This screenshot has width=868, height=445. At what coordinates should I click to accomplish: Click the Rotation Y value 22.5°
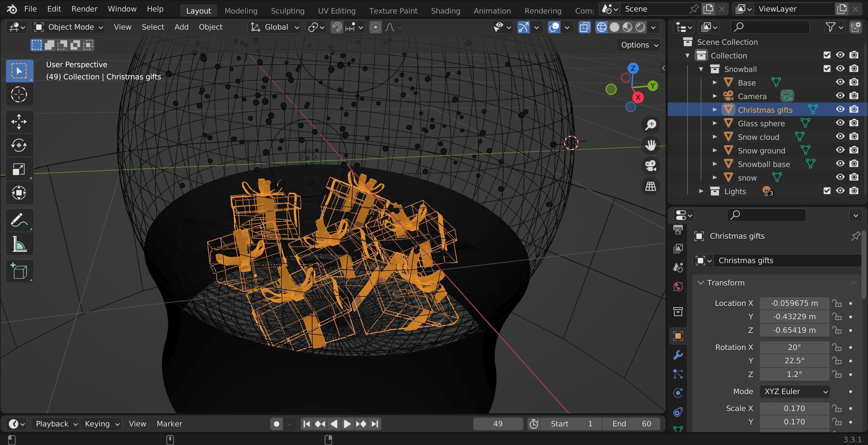click(x=794, y=361)
